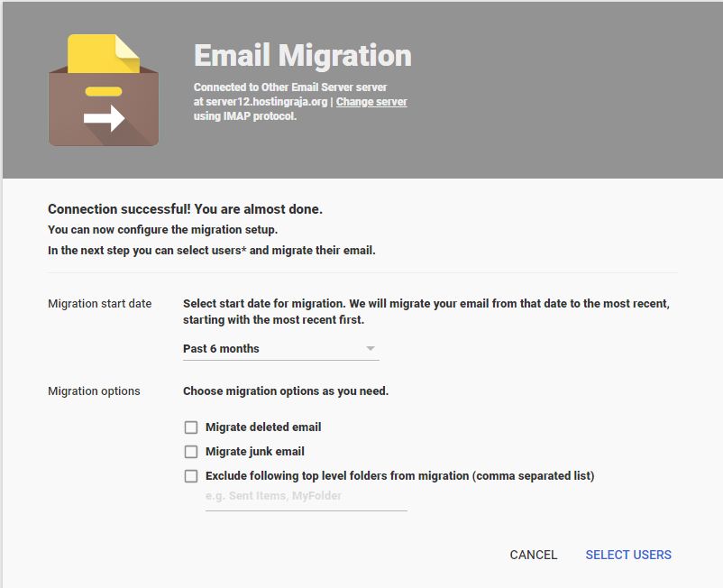The image size is (723, 588).
Task: Click the dropdown arrow beside Past 6 months
Action: point(370,349)
